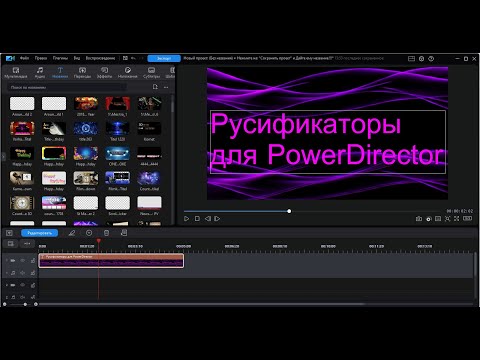Open the Субтитры subtitles tab
Viewport: 480px width, 360px height.
(x=151, y=73)
